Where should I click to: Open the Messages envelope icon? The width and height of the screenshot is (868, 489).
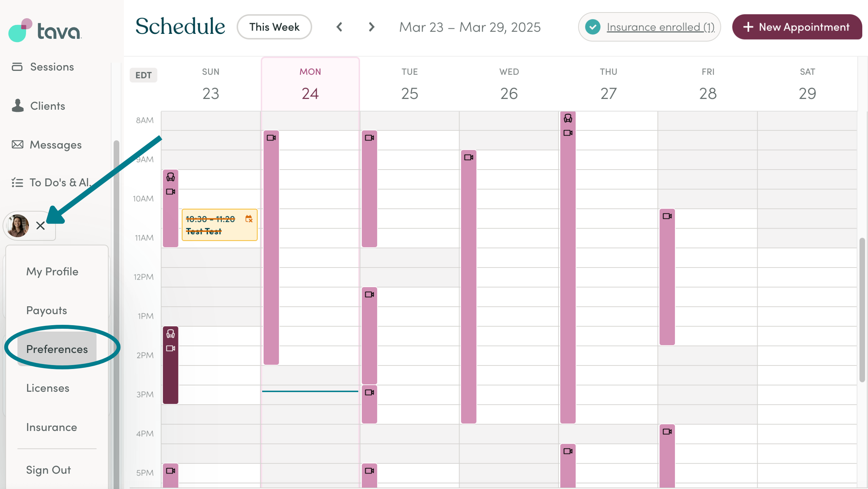tap(17, 144)
